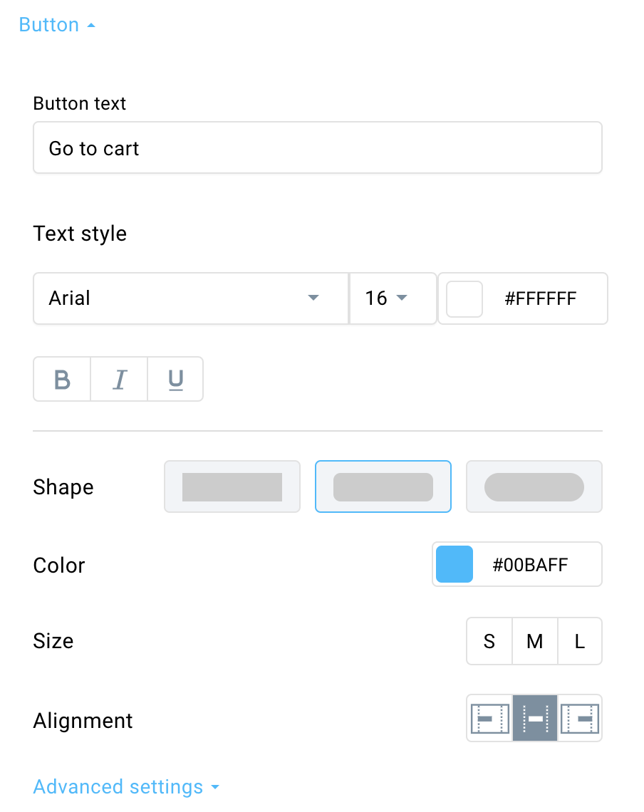Toggle bold text formatting
Image resolution: width=644 pixels, height=812 pixels.
62,379
